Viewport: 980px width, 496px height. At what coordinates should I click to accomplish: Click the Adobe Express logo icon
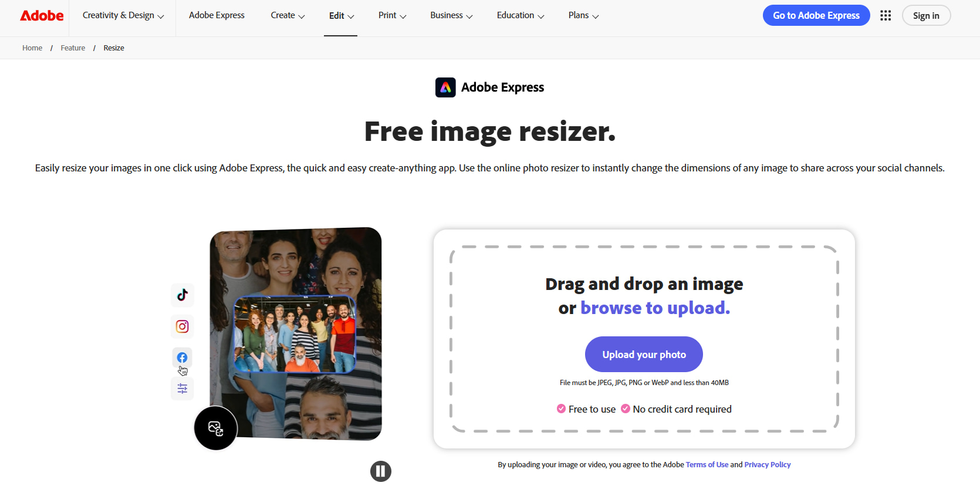pos(445,87)
